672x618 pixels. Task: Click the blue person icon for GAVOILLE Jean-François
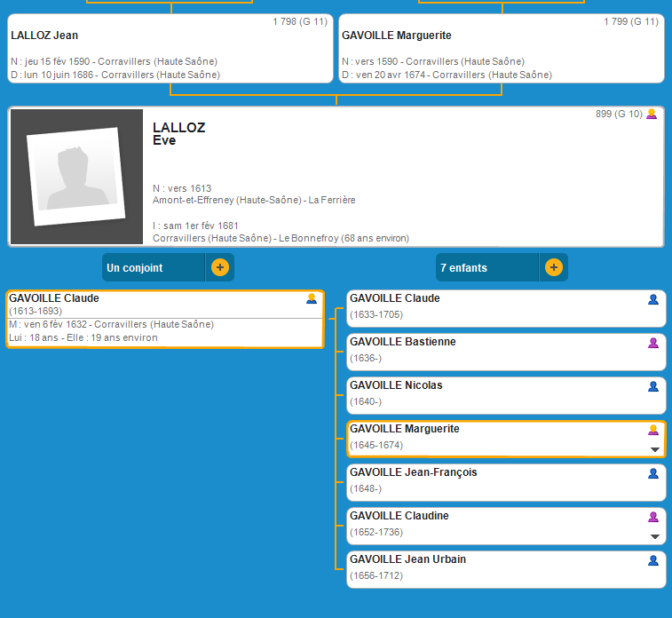[653, 473]
